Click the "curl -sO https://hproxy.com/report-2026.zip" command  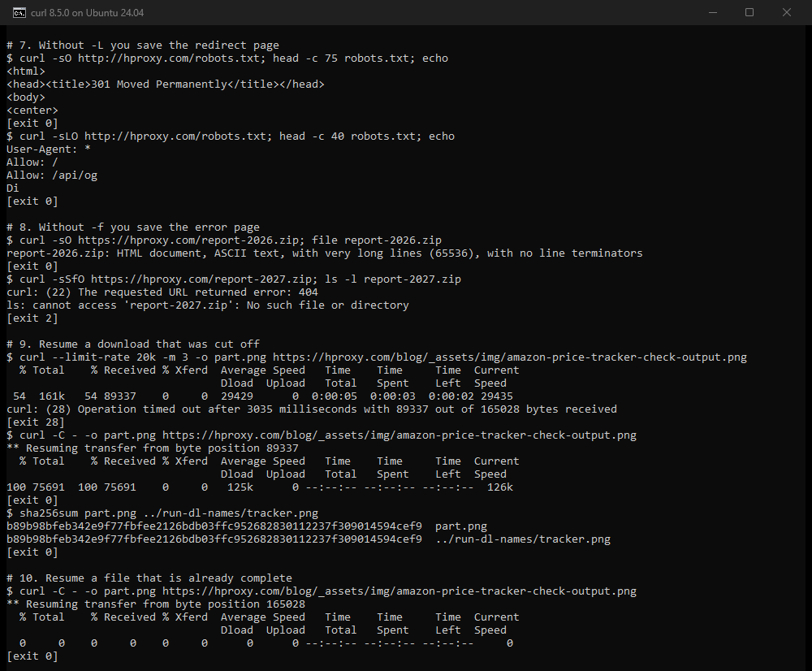[x=224, y=240]
